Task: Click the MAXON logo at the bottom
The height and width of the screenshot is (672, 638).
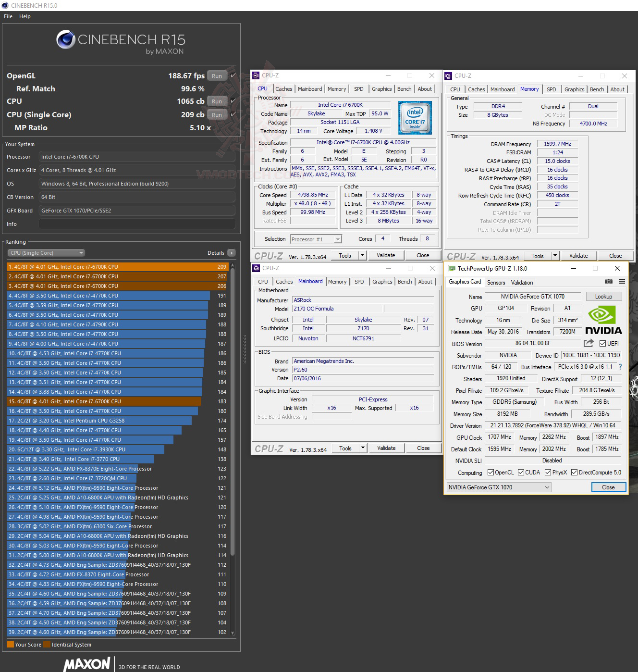Action: [x=87, y=664]
